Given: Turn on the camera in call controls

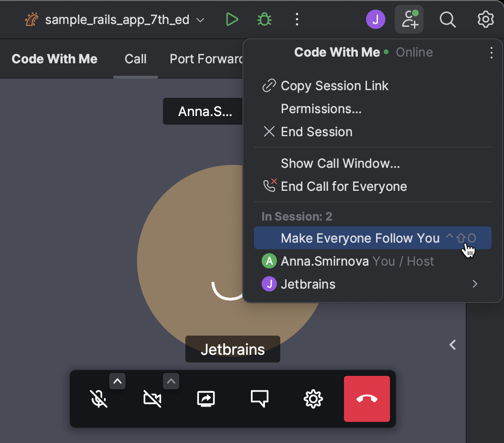Looking at the screenshot, I should coord(152,399).
